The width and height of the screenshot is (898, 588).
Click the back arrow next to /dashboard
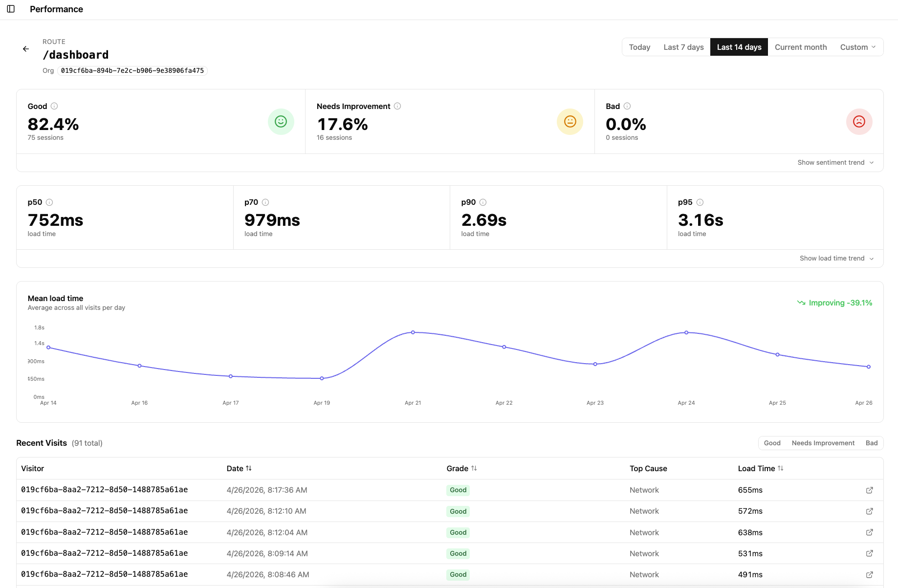pyautogui.click(x=26, y=49)
